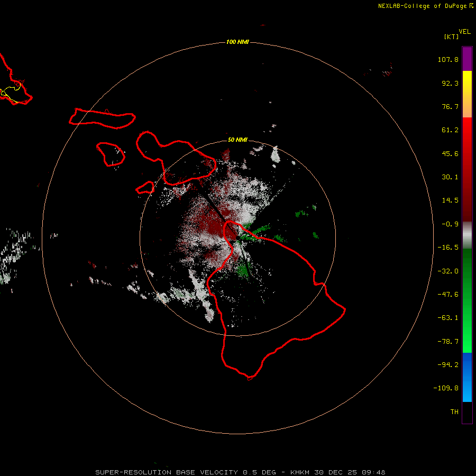This screenshot has height=476, width=476.
Task: Click the 76.7 velocity scale value
Action: 450,106
